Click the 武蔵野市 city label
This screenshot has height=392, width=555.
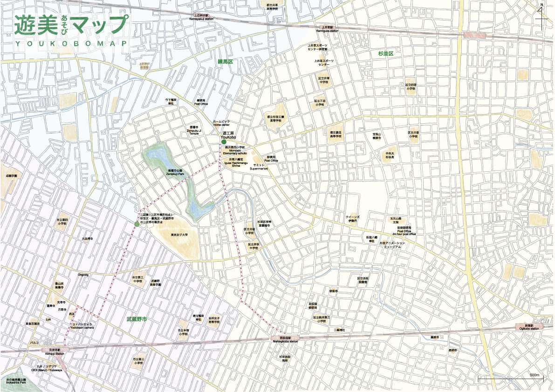click(137, 319)
